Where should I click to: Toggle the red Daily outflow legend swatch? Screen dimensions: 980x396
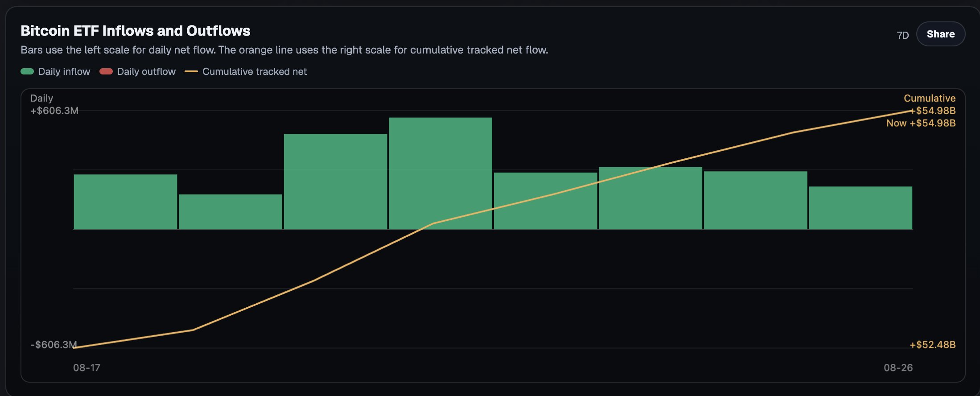tap(106, 71)
